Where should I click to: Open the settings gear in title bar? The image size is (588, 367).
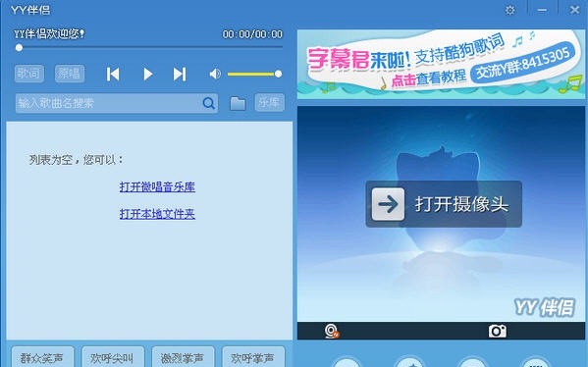[x=509, y=10]
